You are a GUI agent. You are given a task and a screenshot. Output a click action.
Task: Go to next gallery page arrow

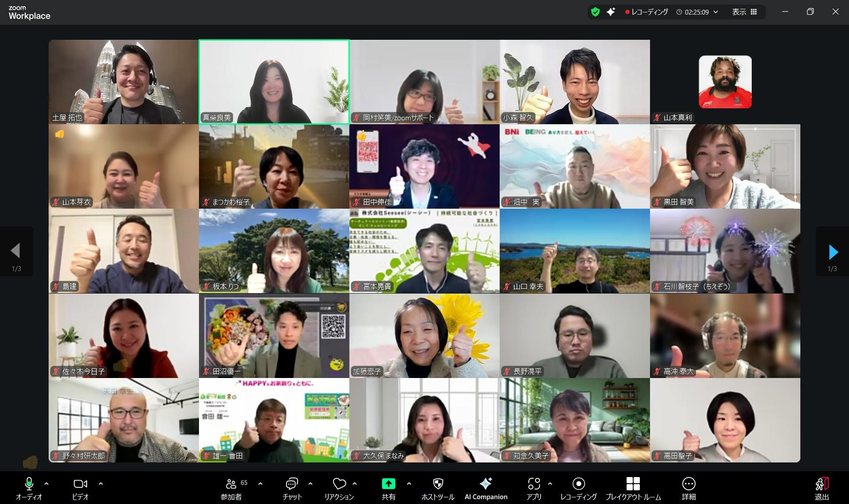tap(833, 252)
